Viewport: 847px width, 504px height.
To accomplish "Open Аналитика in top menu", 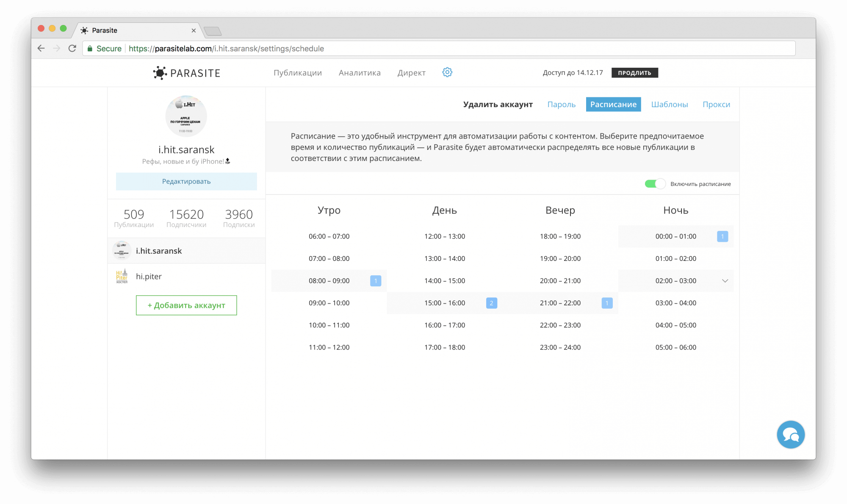I will tap(360, 73).
